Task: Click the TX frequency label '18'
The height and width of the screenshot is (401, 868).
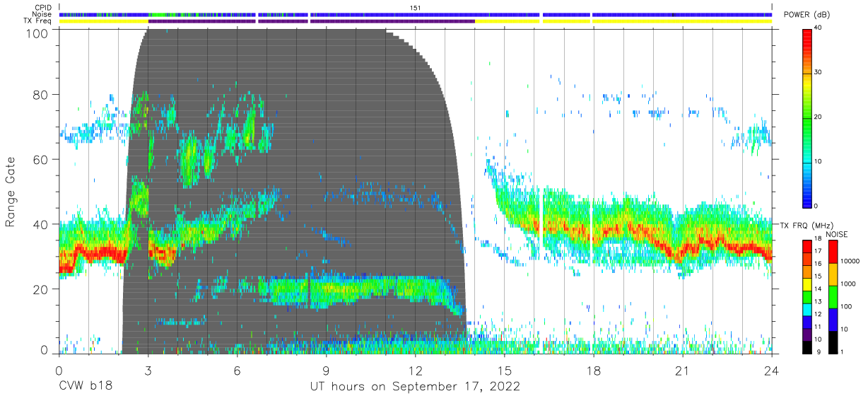Action: click(819, 240)
